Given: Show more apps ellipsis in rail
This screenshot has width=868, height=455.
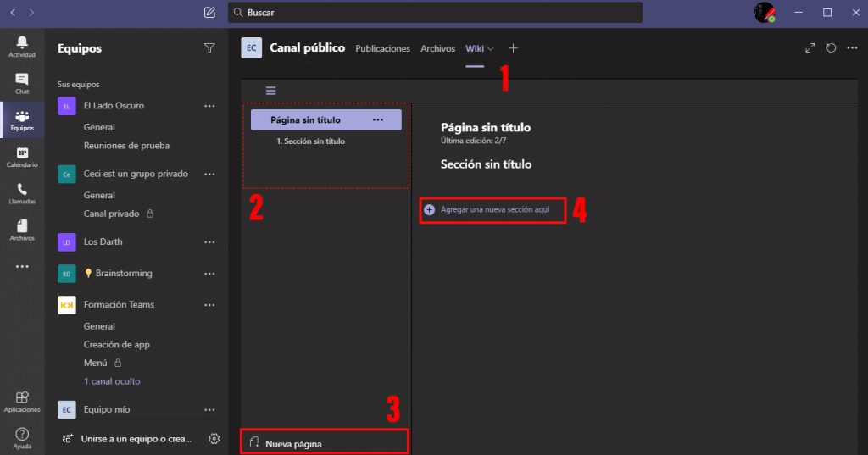Looking at the screenshot, I should coord(22,266).
